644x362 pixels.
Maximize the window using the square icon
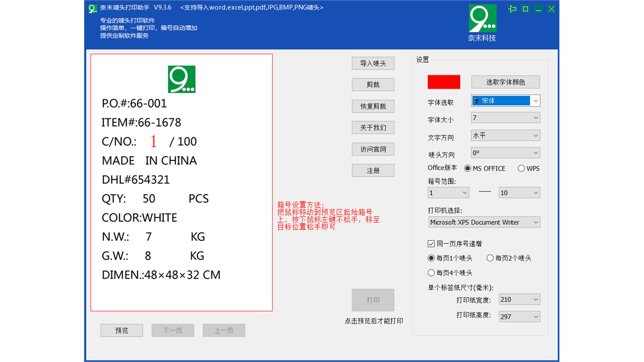[525, 9]
